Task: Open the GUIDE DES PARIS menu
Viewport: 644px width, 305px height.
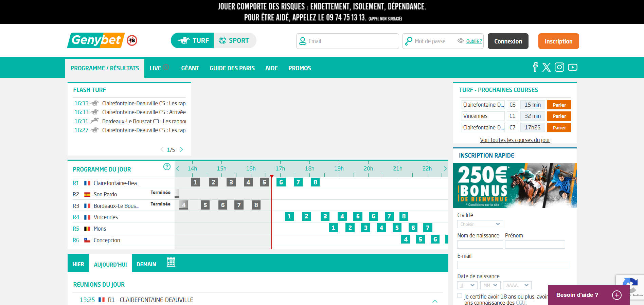Action: [x=232, y=68]
